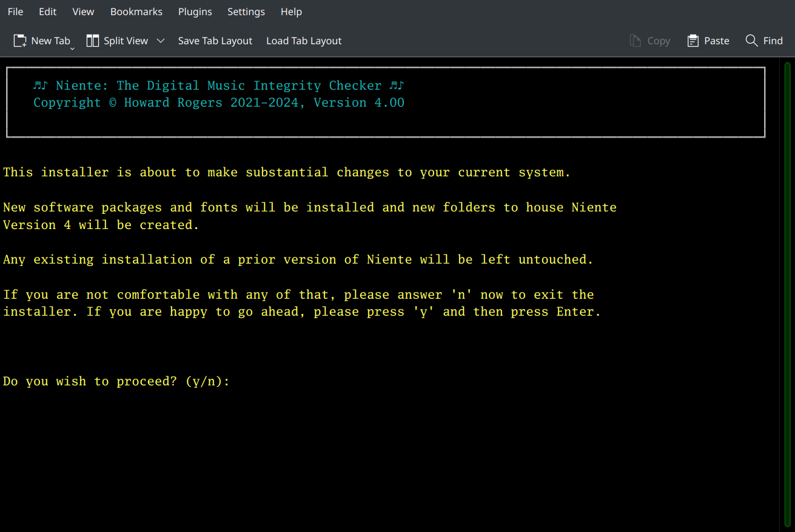795x532 pixels.
Task: Open the Split View dropdown arrow
Action: (160, 40)
